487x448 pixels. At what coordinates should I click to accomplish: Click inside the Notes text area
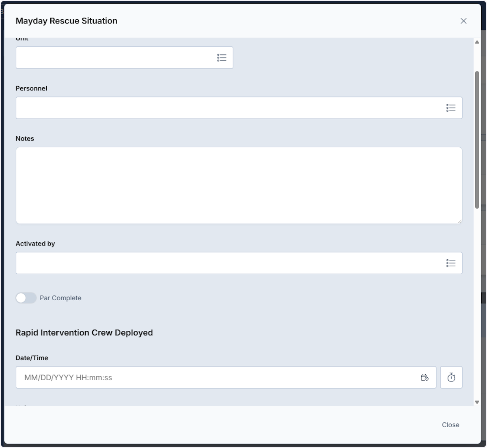(239, 185)
